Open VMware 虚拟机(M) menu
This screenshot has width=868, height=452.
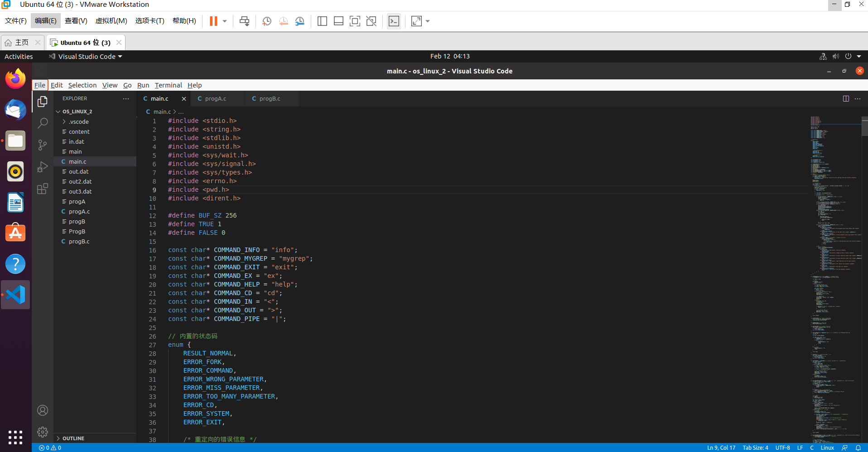[111, 21]
